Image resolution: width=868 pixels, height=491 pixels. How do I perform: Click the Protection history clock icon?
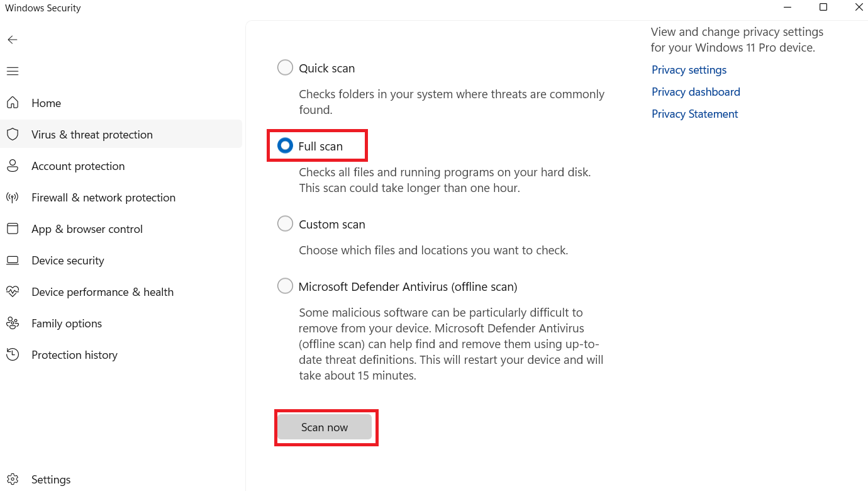pyautogui.click(x=13, y=354)
